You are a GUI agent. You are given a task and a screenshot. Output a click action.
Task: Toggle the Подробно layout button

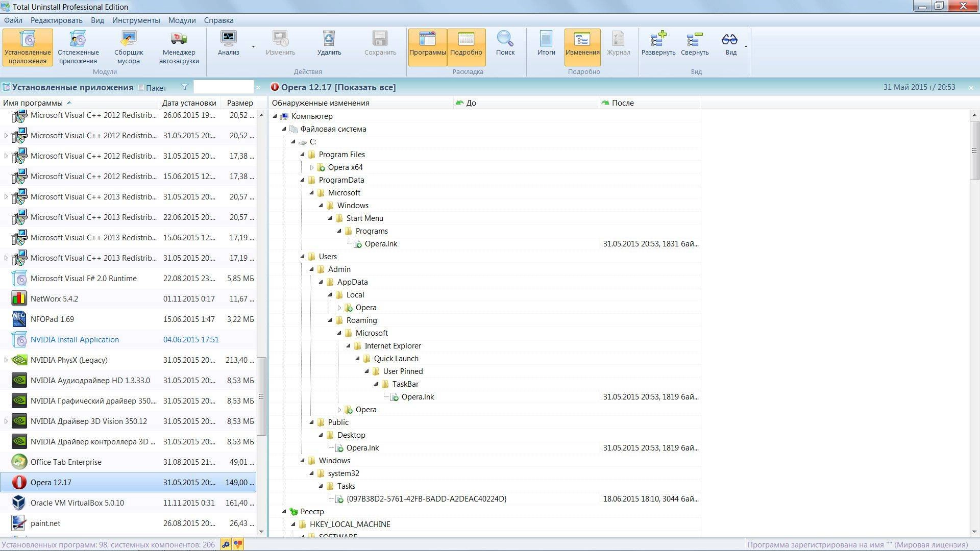click(466, 47)
